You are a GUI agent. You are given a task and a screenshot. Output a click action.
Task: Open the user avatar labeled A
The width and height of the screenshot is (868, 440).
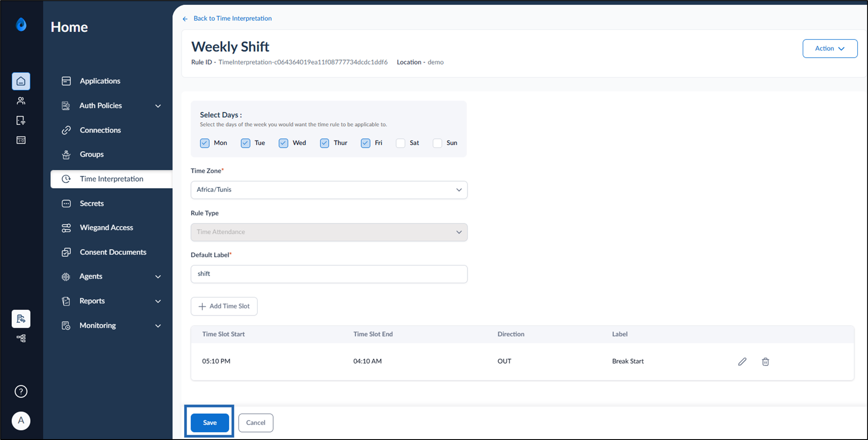click(21, 420)
